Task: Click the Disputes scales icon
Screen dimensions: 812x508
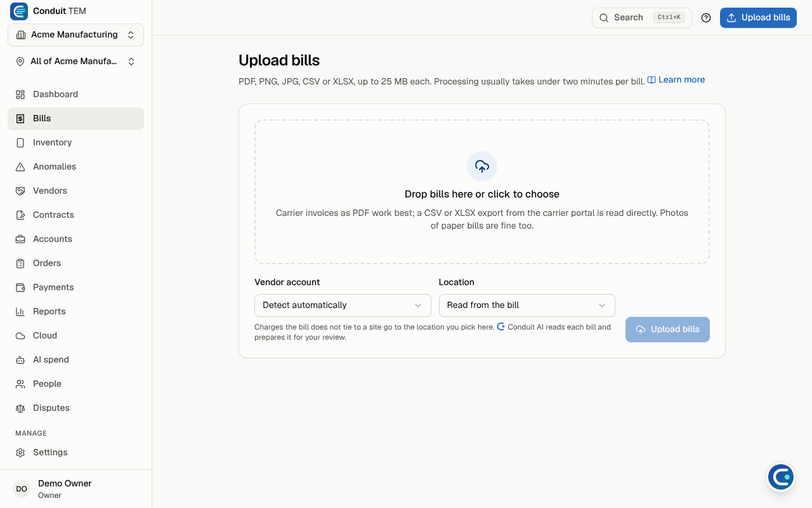Action: 20,408
